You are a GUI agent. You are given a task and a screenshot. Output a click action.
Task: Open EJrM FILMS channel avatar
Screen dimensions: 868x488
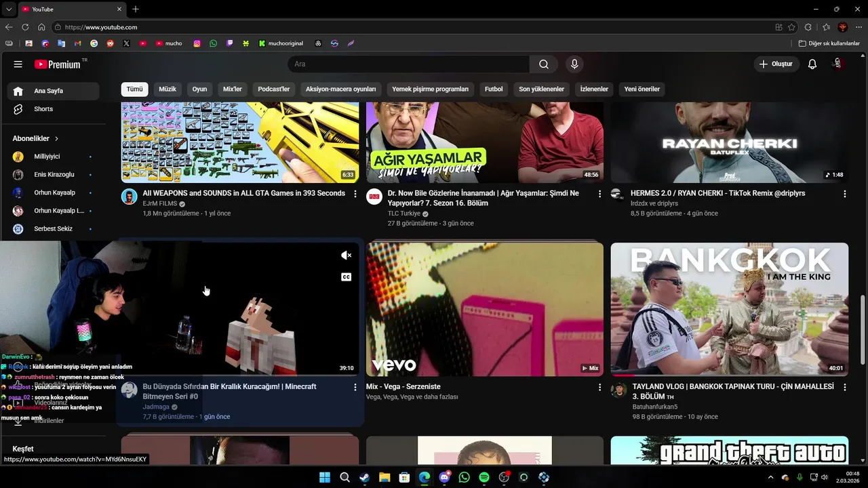coord(129,197)
